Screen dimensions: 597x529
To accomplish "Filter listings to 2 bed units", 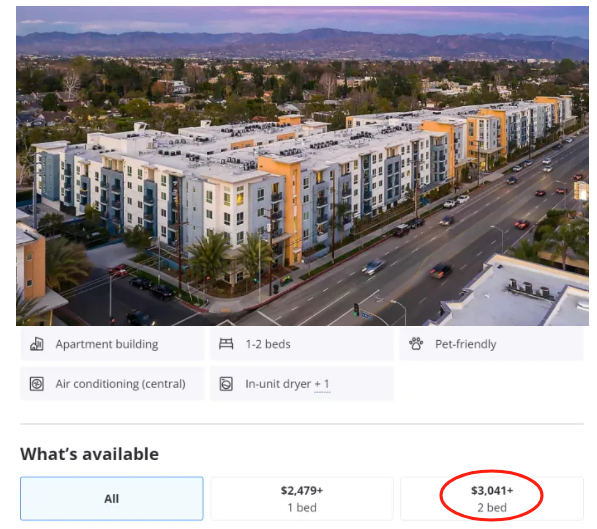I will [x=492, y=498].
